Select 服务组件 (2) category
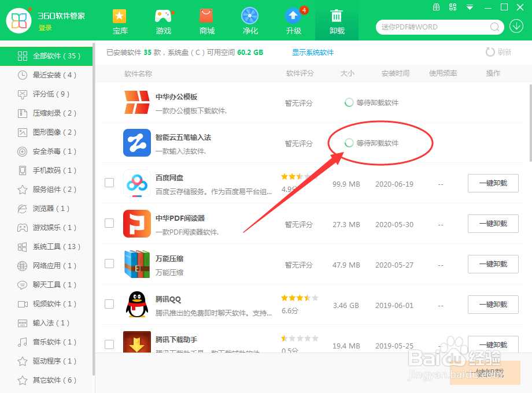The image size is (532, 393). (x=46, y=189)
